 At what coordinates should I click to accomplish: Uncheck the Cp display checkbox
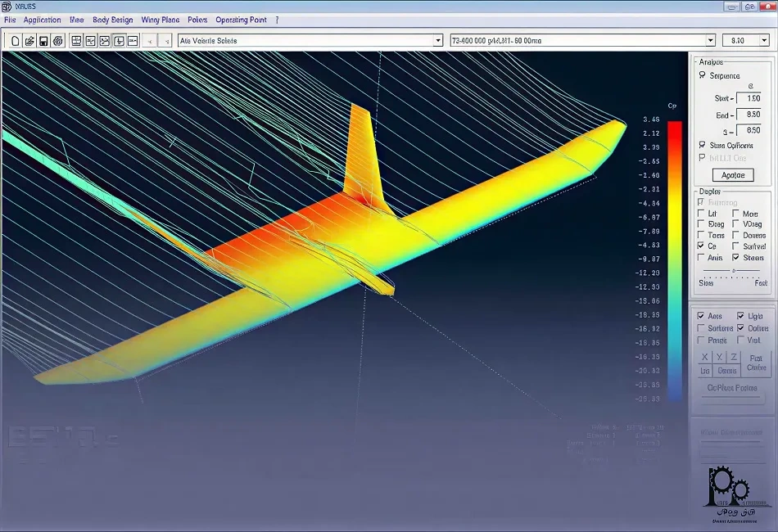pyautogui.click(x=701, y=246)
